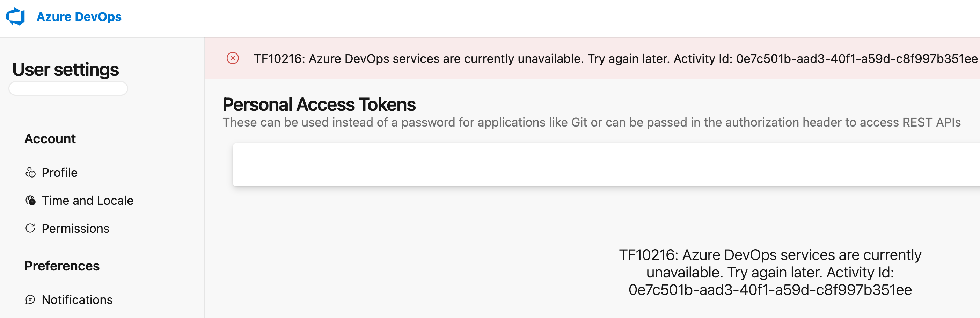This screenshot has width=980, height=318.
Task: Click the Personal Access Tokens title
Action: pyautogui.click(x=319, y=104)
